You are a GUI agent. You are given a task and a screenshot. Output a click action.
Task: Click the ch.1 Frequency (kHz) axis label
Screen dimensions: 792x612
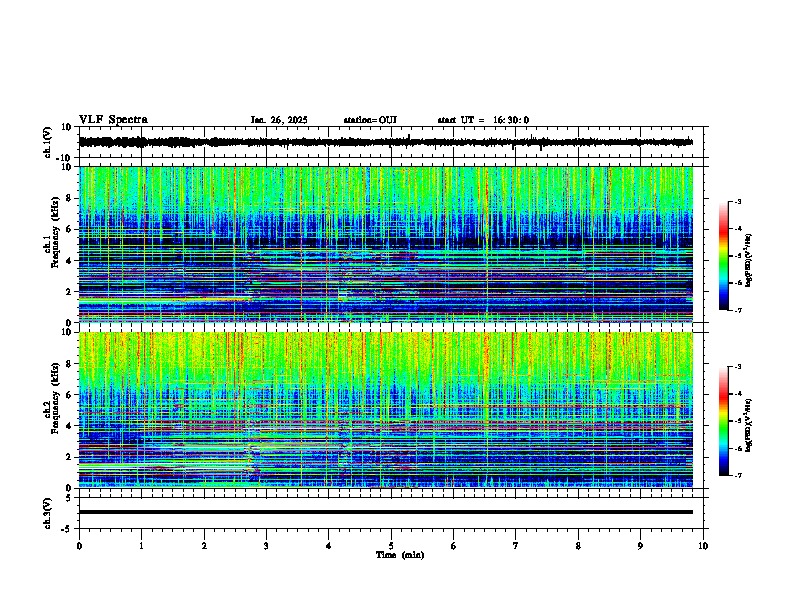tap(53, 232)
